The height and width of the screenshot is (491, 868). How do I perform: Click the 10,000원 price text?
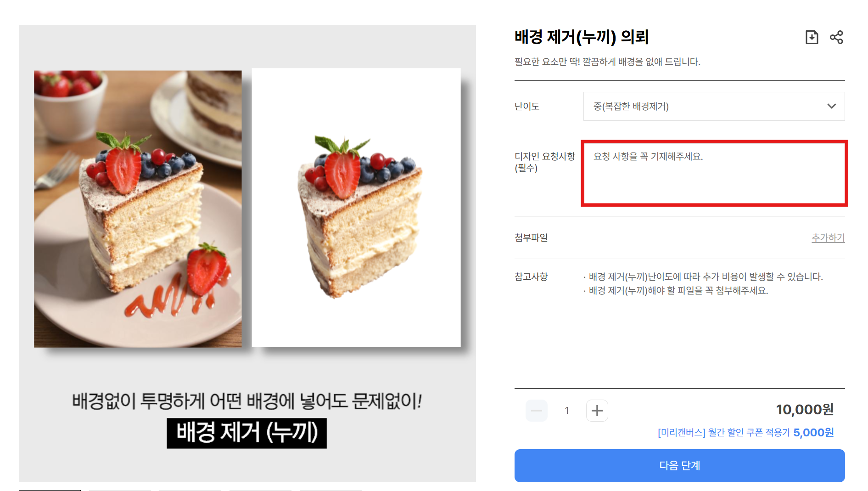[805, 409]
